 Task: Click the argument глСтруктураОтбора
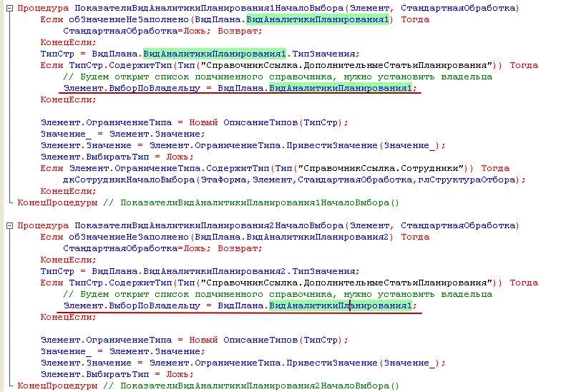[467, 180]
